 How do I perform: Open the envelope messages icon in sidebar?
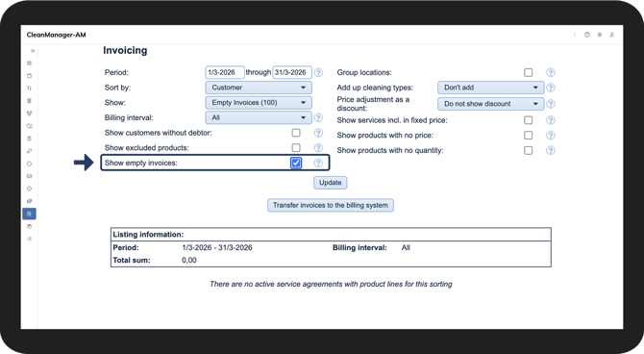tap(29, 176)
